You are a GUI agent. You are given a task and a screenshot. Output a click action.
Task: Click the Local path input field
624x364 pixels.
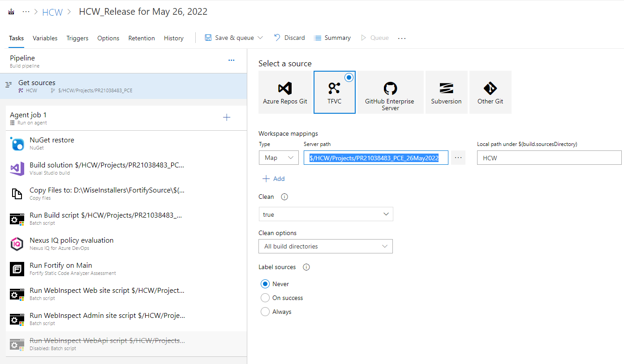(549, 158)
